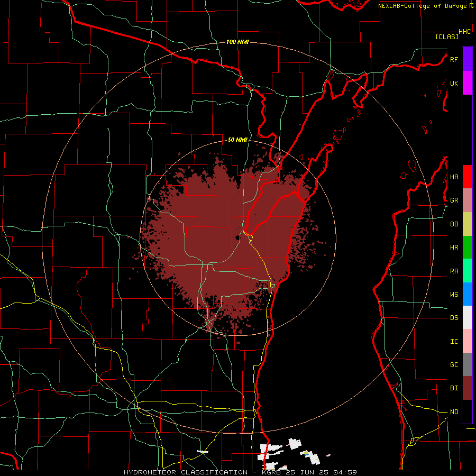476x476 pixels.
Task: Click the UK legend label
Action: (454, 83)
